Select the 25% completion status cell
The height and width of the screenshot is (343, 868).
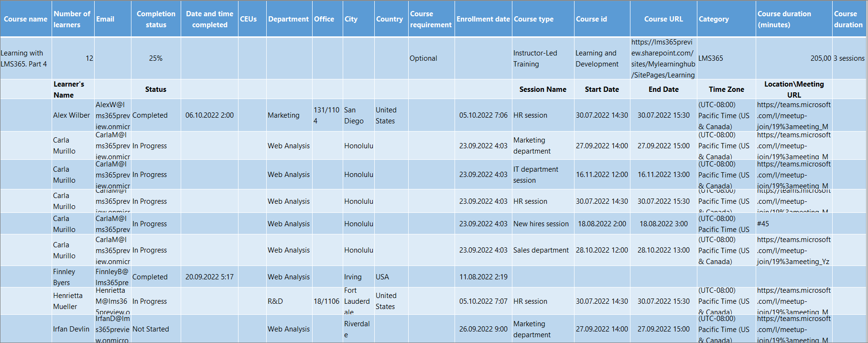click(x=156, y=58)
